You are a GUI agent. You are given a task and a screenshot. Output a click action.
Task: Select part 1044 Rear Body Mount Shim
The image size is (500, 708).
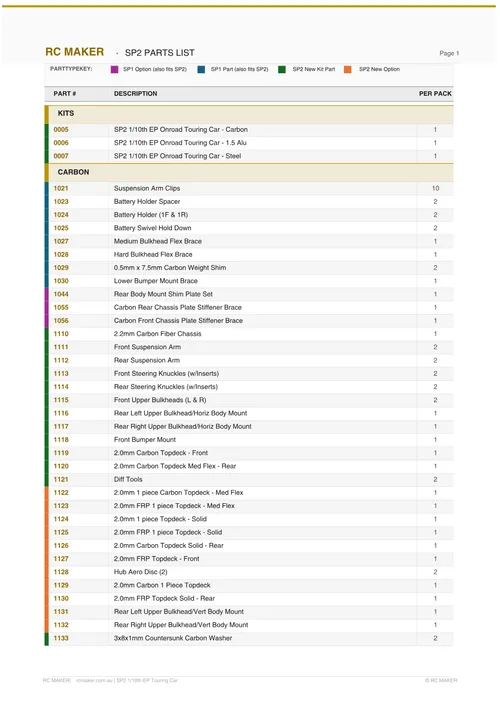[x=61, y=294]
